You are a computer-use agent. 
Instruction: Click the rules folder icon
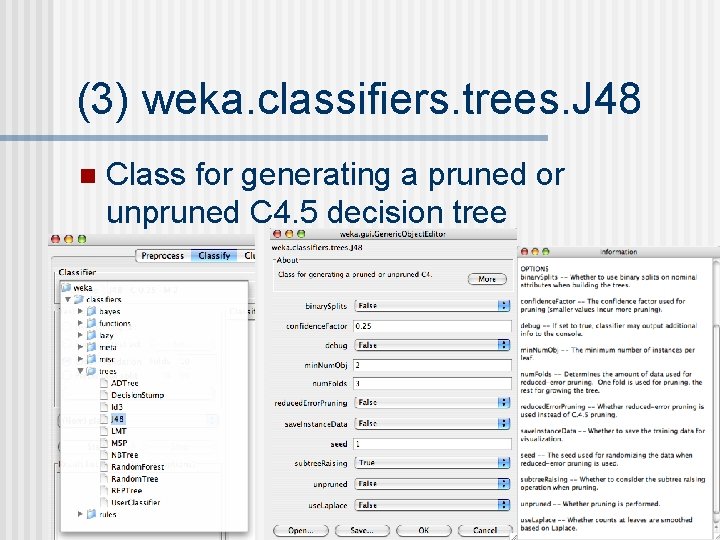91,514
